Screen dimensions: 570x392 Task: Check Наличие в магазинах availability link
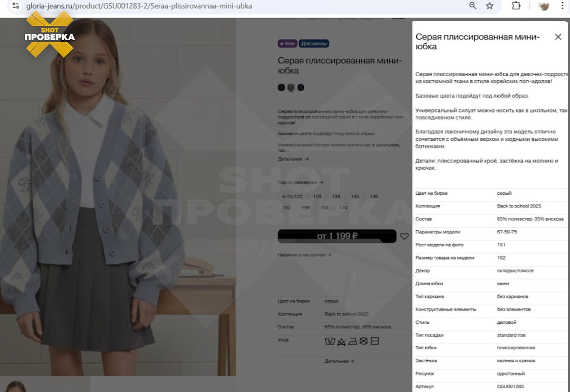tap(305, 255)
